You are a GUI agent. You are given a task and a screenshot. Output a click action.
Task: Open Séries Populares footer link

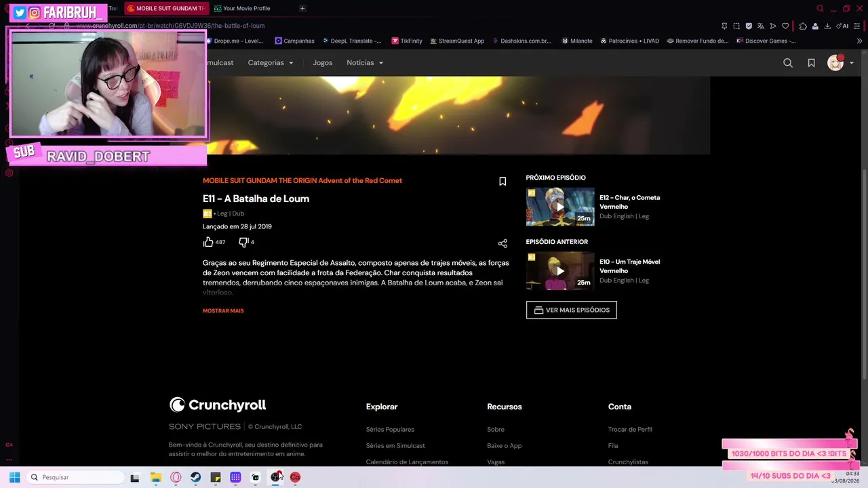pos(390,430)
